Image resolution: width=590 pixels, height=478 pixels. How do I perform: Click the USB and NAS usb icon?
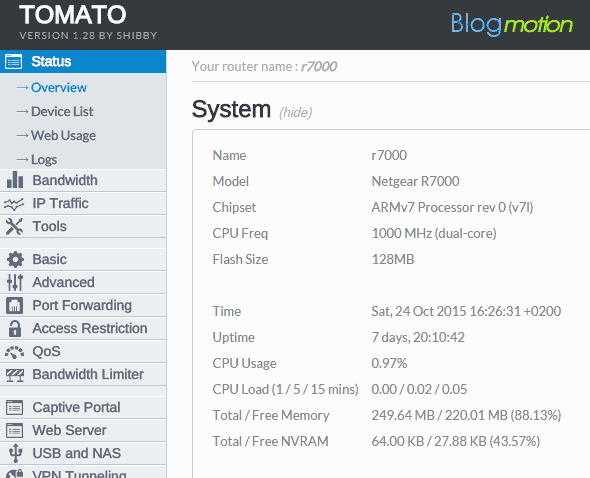point(15,453)
